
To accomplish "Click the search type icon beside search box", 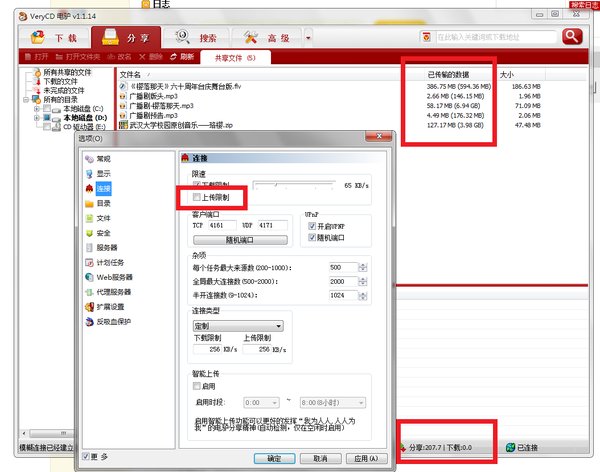I will coord(427,37).
